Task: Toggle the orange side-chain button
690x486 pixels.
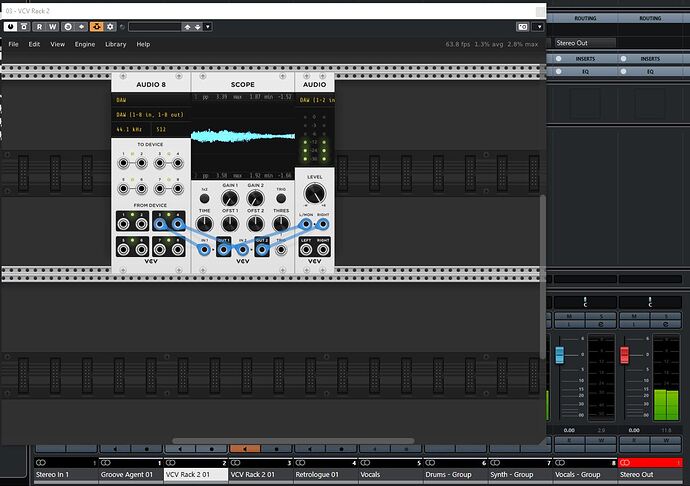Action: point(96,27)
